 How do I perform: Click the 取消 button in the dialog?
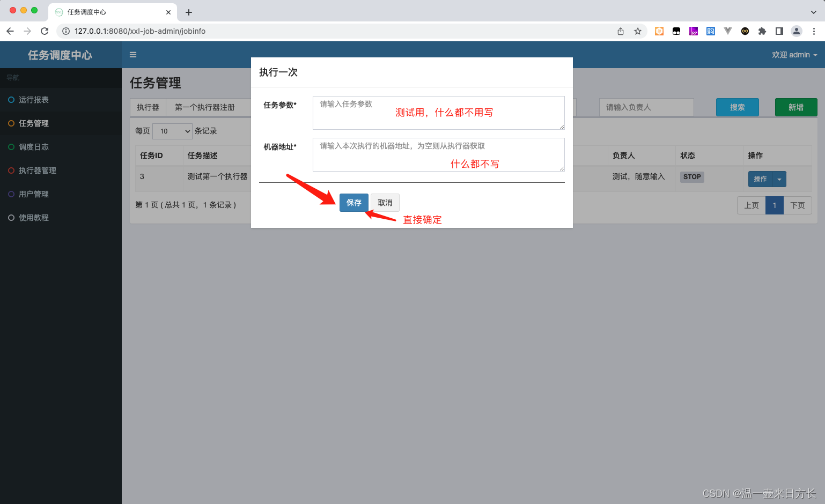tap(385, 203)
